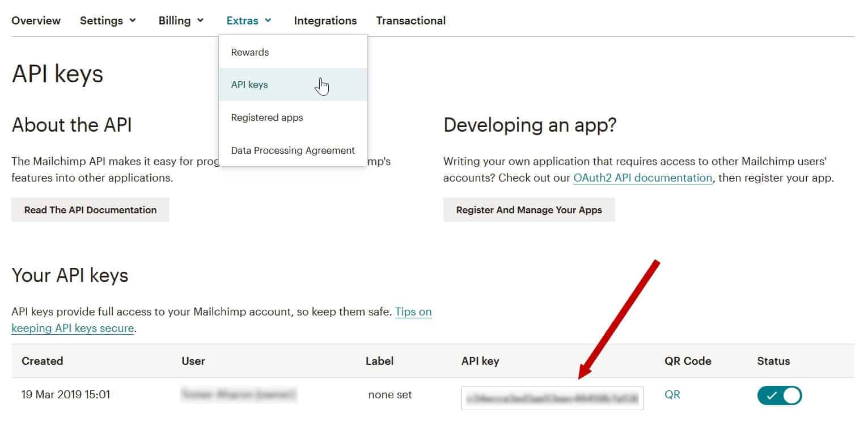Click the Extras chevron arrow

[268, 20]
